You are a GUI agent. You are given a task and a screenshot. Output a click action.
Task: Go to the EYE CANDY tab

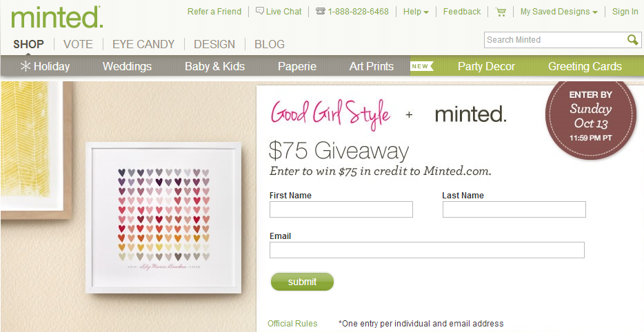click(143, 44)
